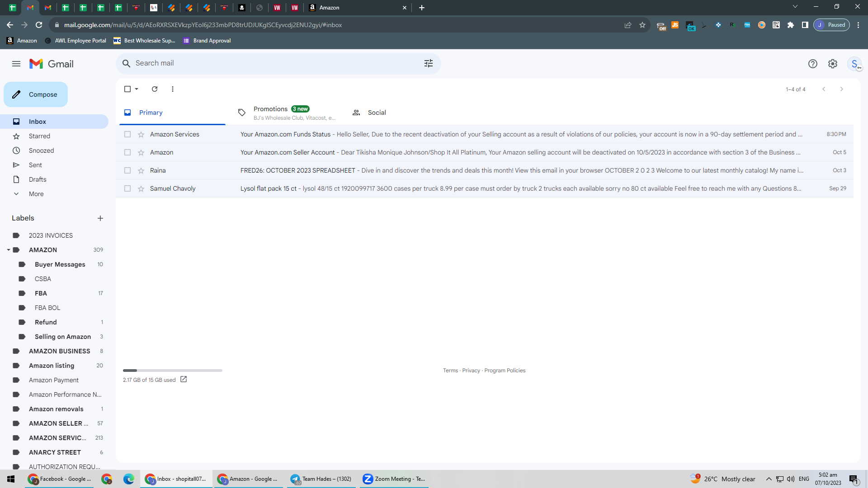Star the Amazon Services email
This screenshot has height=488, width=868.
(x=141, y=134)
